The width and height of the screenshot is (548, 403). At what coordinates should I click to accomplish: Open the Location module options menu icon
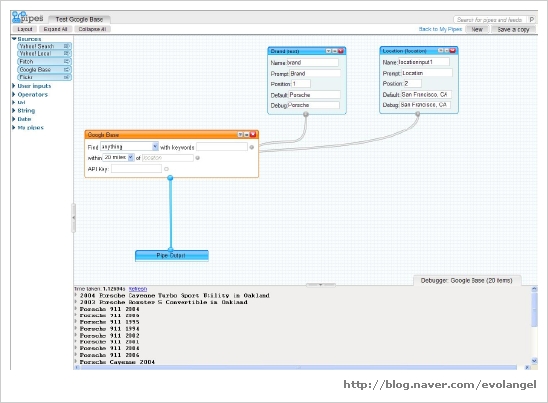[440, 51]
